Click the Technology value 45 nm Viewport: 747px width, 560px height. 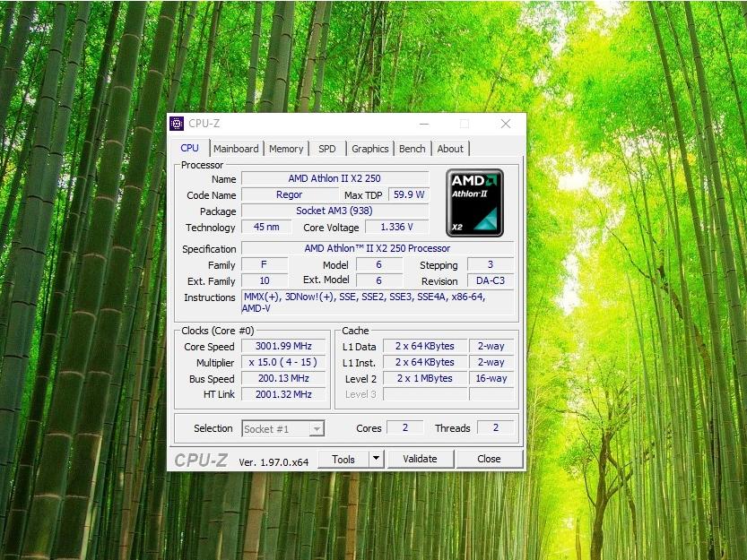click(266, 228)
